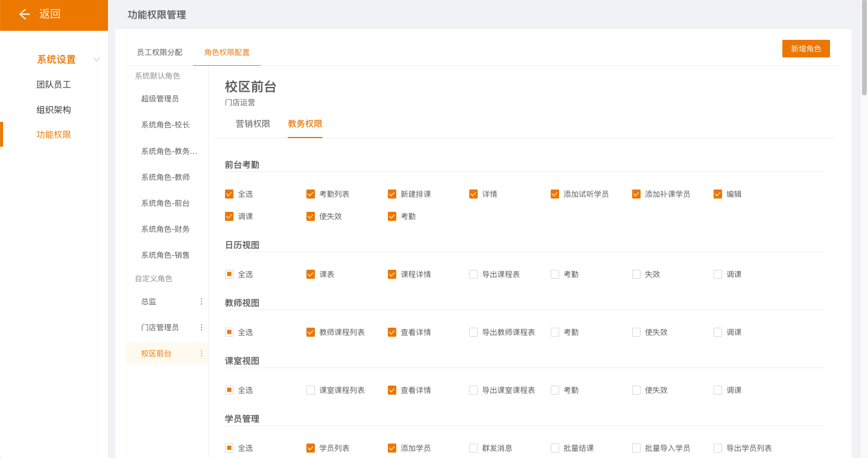The image size is (868, 458).
Task: Open more options for 总监 role
Action: coord(201,302)
